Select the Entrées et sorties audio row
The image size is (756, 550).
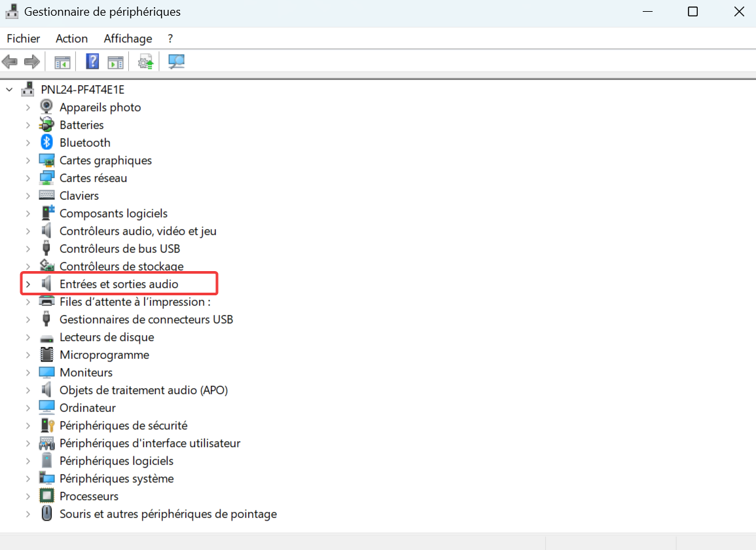pos(119,284)
